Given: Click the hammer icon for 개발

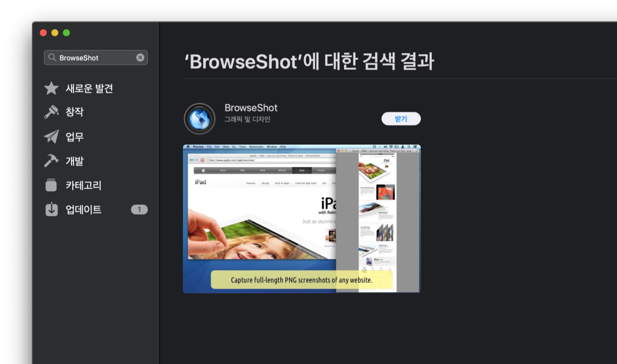Looking at the screenshot, I should 51,161.
